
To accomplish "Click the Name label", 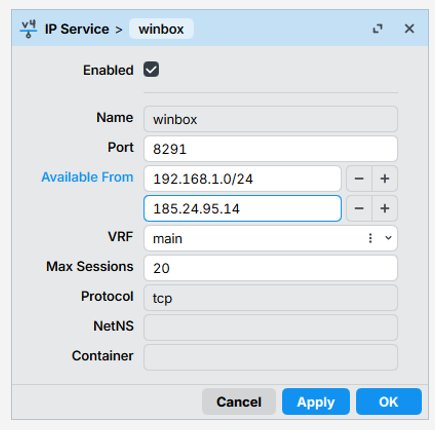I will click(115, 117).
